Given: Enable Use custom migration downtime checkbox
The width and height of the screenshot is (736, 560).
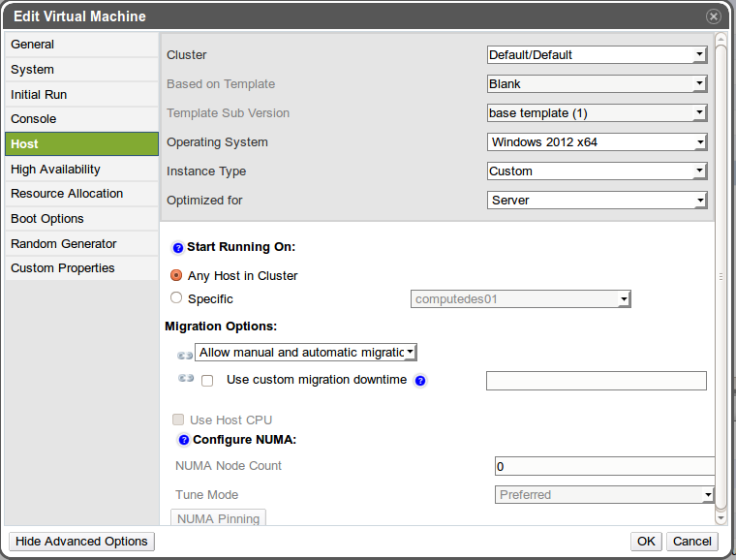Looking at the screenshot, I should point(207,381).
